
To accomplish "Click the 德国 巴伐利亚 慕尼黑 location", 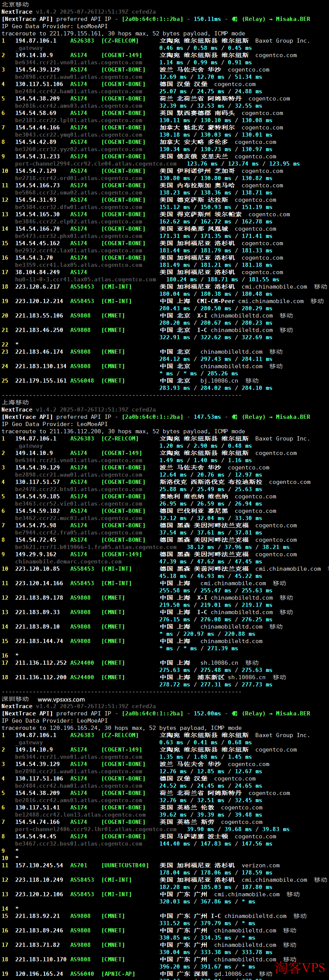I will coord(194,511).
